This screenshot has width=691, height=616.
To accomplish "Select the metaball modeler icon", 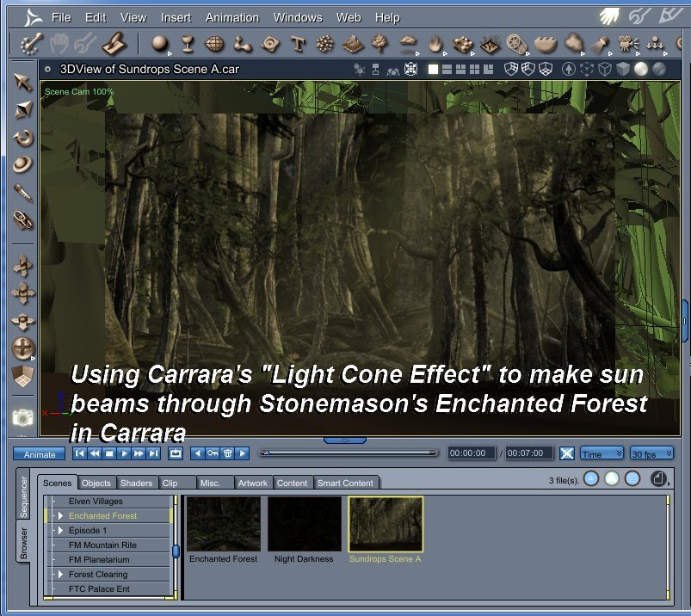I will pyautogui.click(x=243, y=44).
